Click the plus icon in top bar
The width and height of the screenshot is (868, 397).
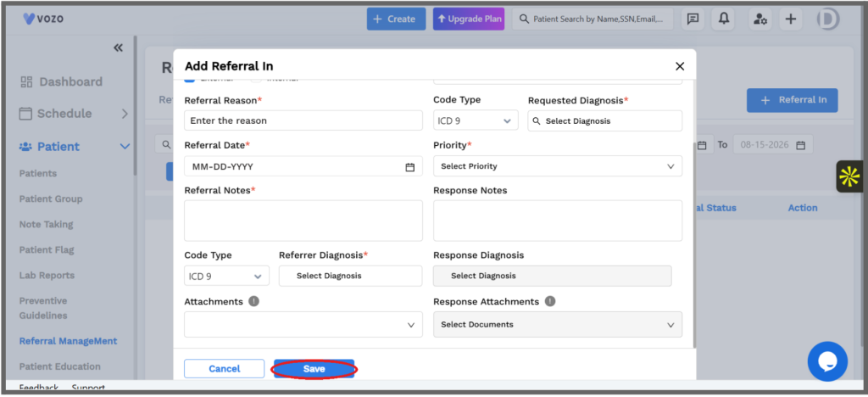pyautogui.click(x=791, y=19)
